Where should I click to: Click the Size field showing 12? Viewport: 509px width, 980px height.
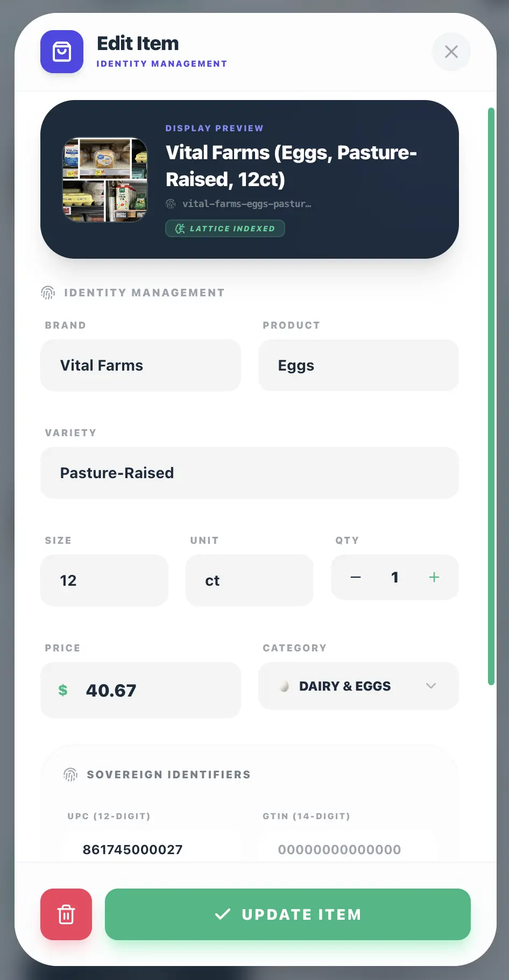104,580
